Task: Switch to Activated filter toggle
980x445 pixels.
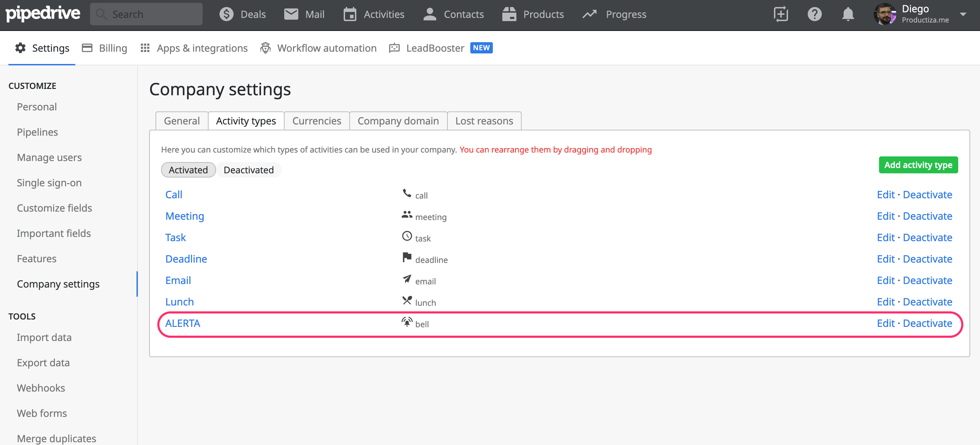Action: (x=188, y=170)
